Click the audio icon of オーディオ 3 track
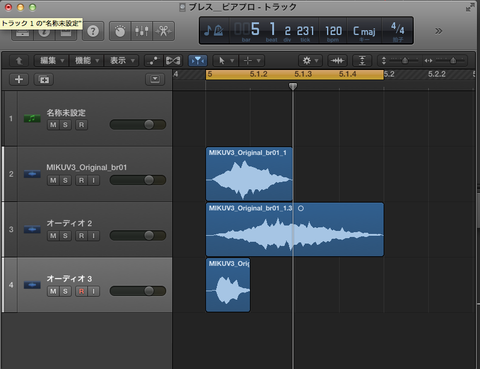Viewport: 480px width, 369px height. click(32, 285)
